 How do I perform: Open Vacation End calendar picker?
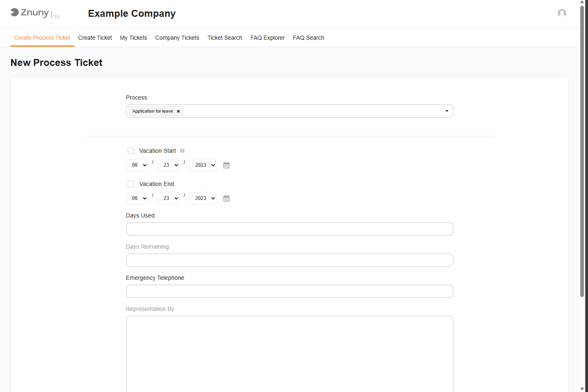[226, 198]
